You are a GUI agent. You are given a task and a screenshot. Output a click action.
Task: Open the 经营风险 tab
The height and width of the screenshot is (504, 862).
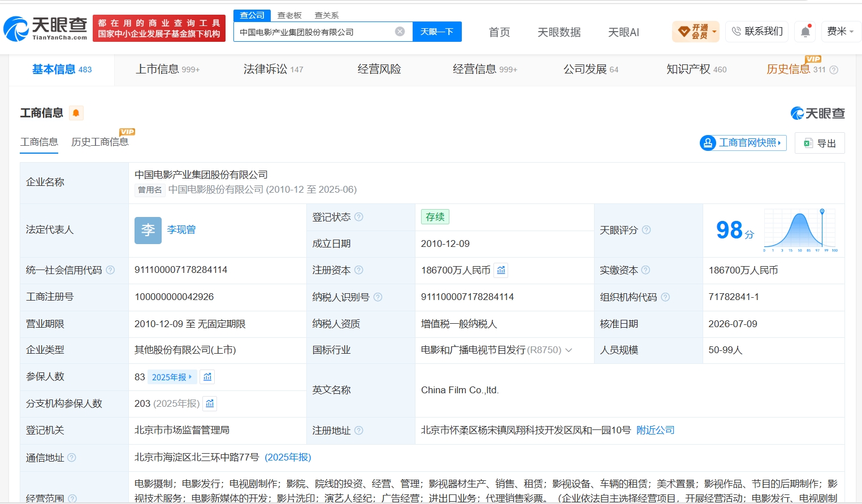tap(379, 69)
